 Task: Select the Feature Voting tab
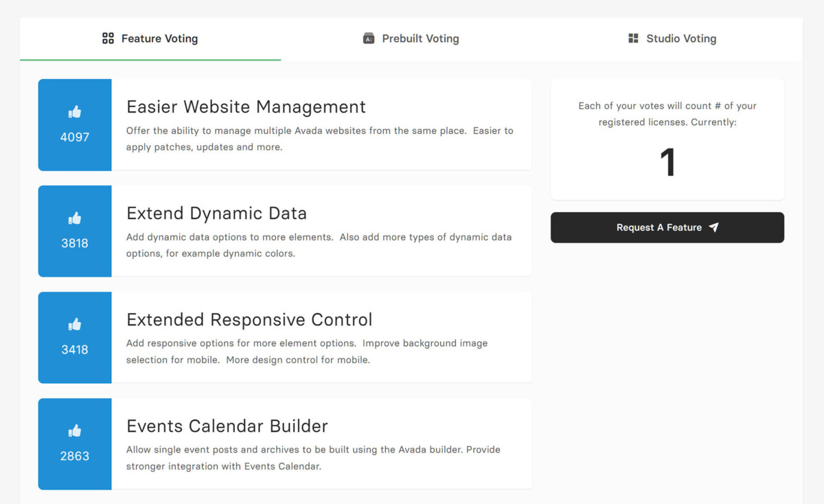coord(159,38)
